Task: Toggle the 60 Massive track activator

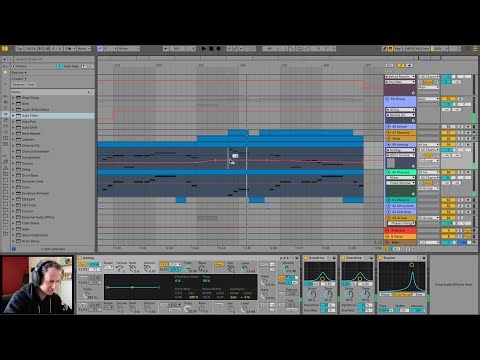Action: pos(448,172)
